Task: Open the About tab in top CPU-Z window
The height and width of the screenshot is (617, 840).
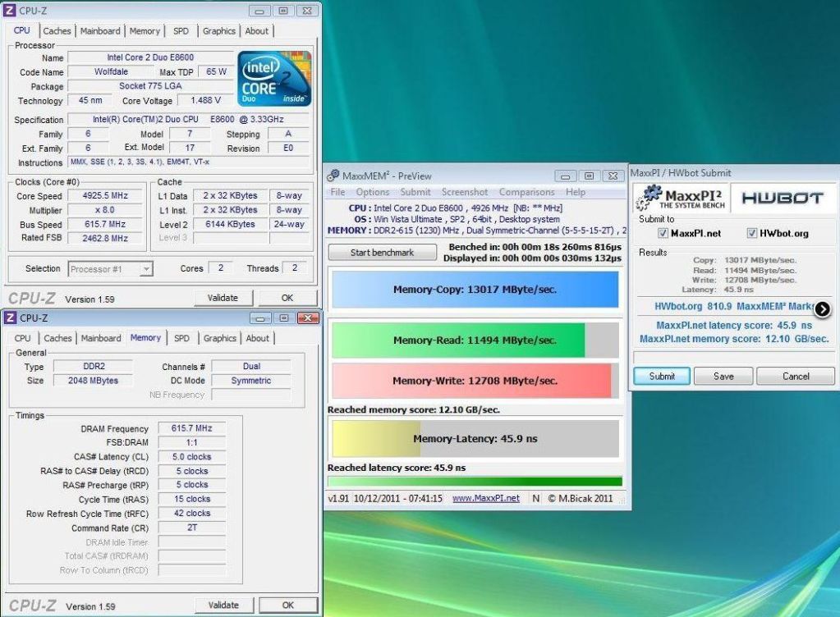Action: pyautogui.click(x=257, y=31)
